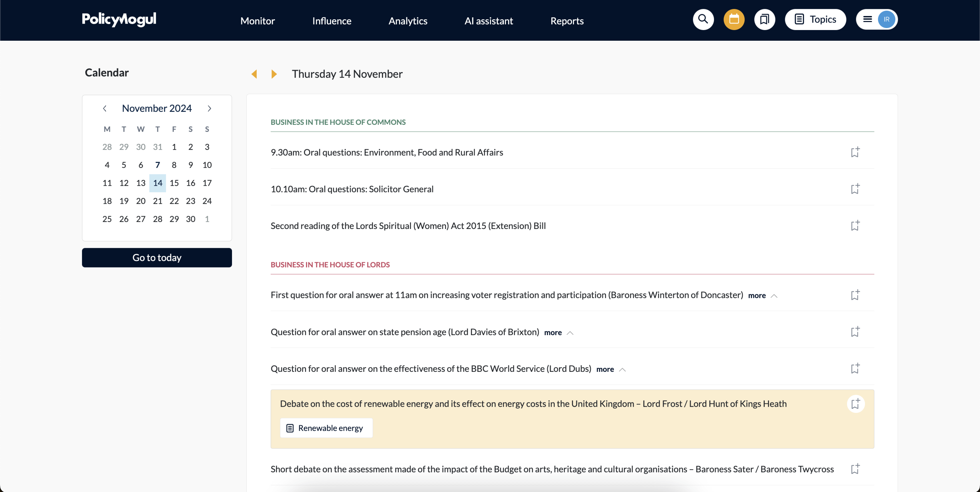Screen dimensions: 980x492
Task: Save the renewable energy debate item
Action: (x=856, y=404)
